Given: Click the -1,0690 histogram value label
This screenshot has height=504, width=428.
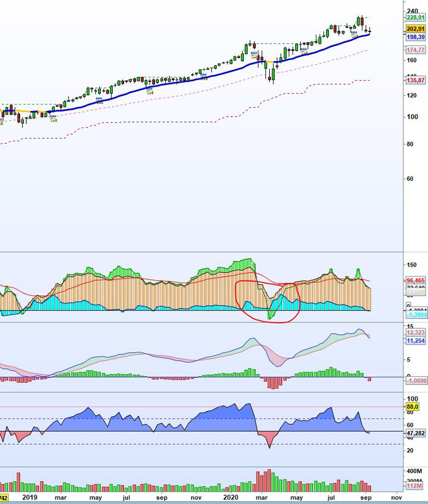Looking at the screenshot, I should [x=417, y=381].
